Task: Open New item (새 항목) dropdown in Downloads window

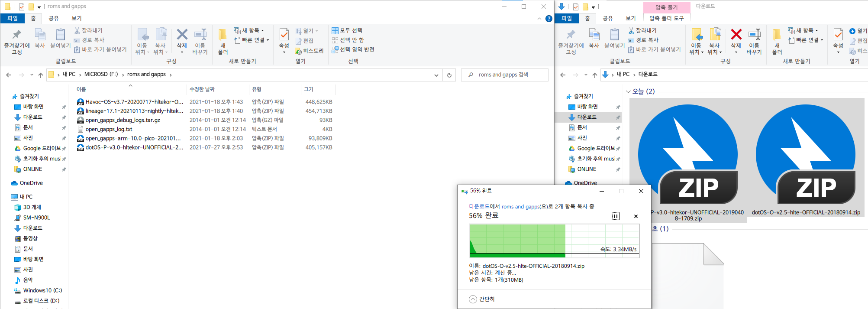Action: pyautogui.click(x=803, y=30)
